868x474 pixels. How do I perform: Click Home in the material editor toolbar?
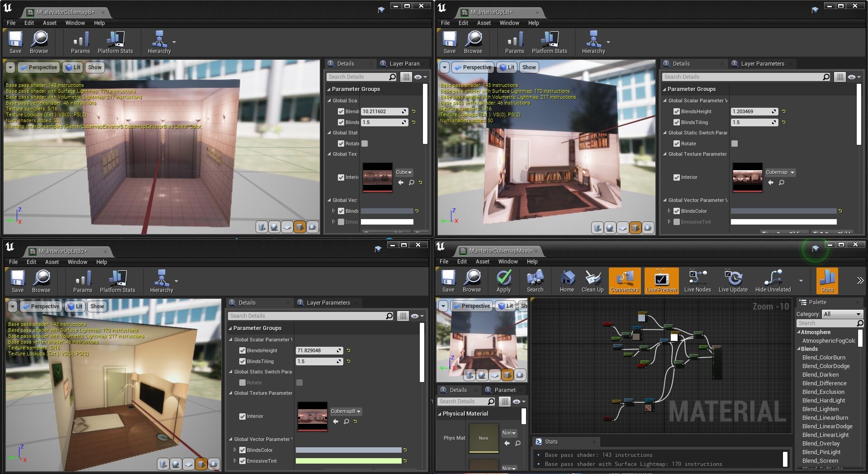coord(566,281)
